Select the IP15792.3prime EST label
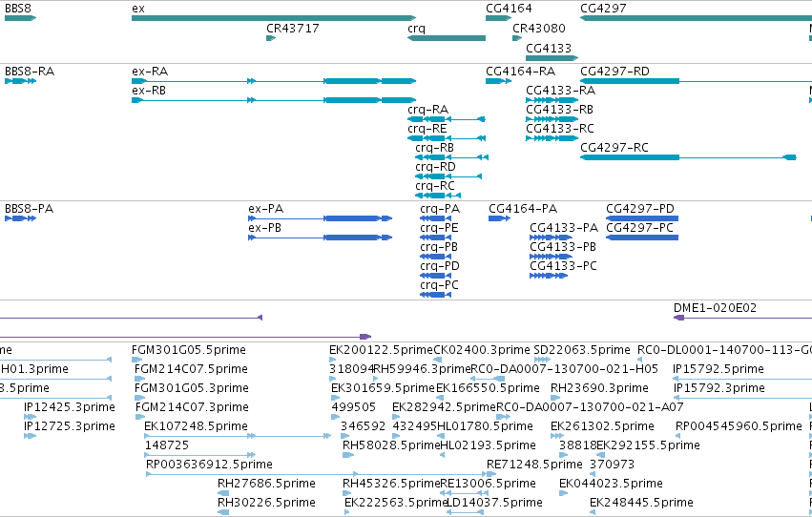The width and height of the screenshot is (812, 517). click(718, 388)
